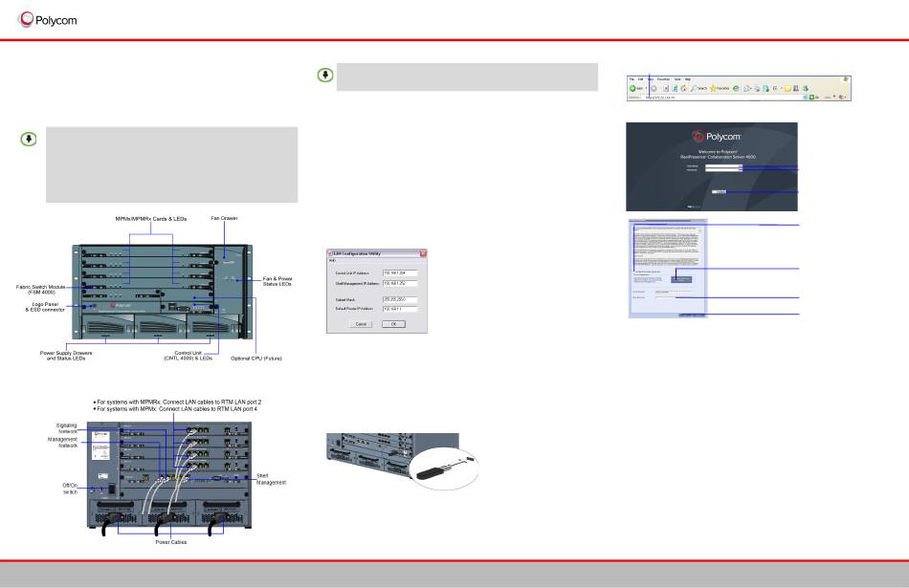Click the 'MPMx/MPMRx Cards & LEDs' label
The height and width of the screenshot is (588, 909).
(x=151, y=219)
